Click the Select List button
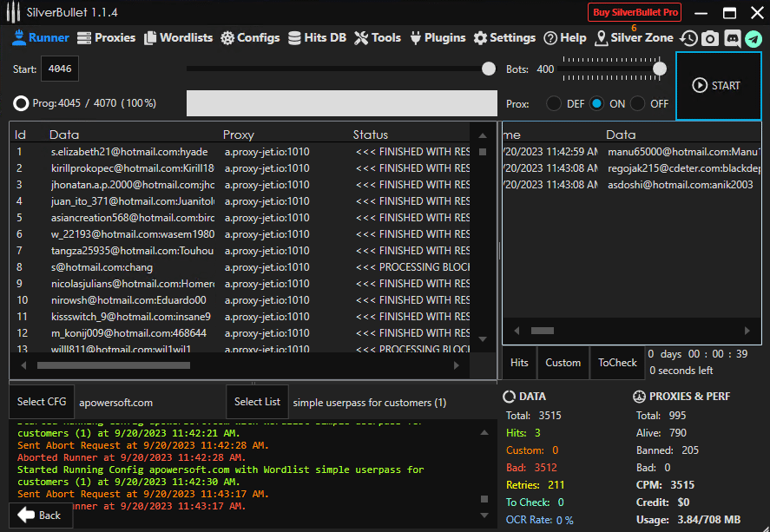This screenshot has width=770, height=532. [x=257, y=402]
